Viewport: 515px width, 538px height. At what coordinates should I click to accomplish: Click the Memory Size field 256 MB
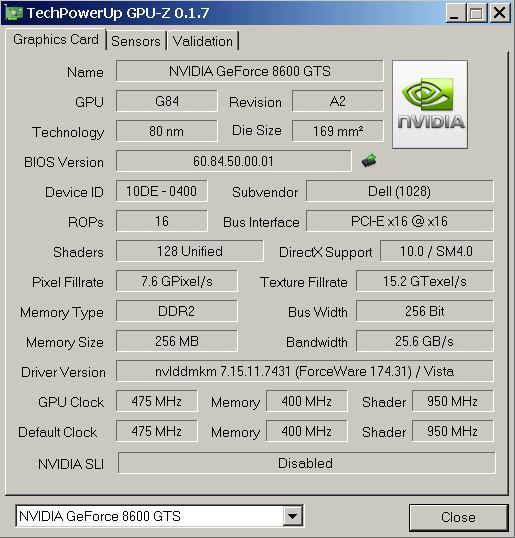pyautogui.click(x=177, y=341)
